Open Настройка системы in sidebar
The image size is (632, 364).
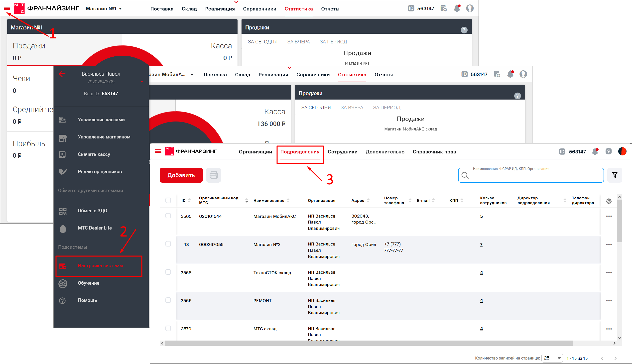pos(99,266)
